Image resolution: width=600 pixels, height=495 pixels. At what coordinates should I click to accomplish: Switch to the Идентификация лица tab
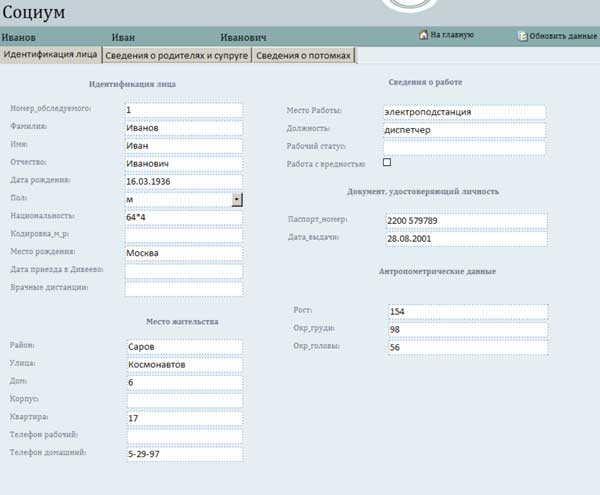click(x=52, y=55)
